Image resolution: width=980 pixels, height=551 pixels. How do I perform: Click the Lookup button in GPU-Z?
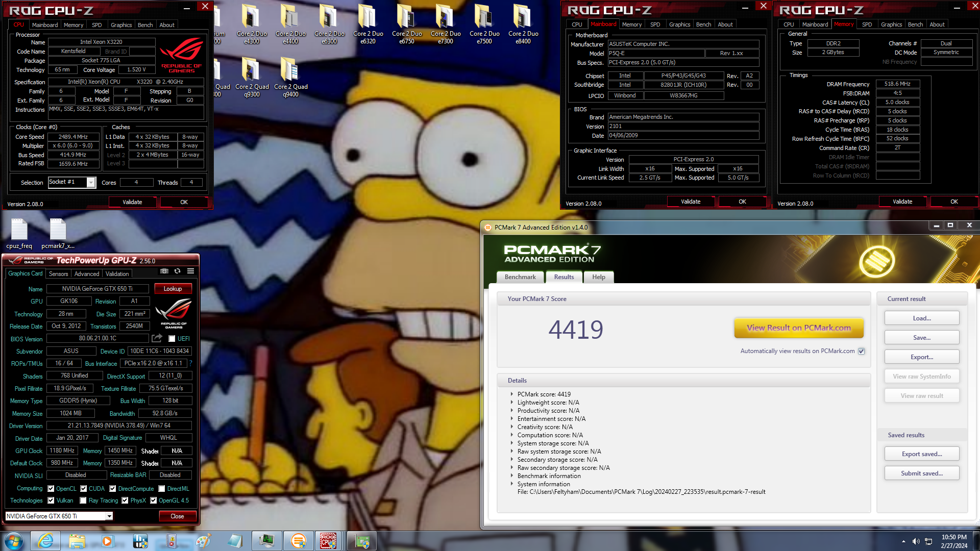[173, 289]
